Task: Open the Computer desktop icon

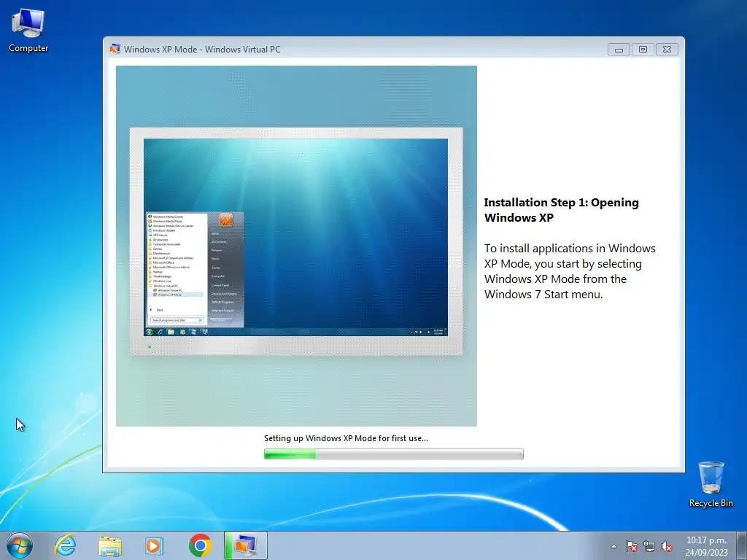Action: 28,31
